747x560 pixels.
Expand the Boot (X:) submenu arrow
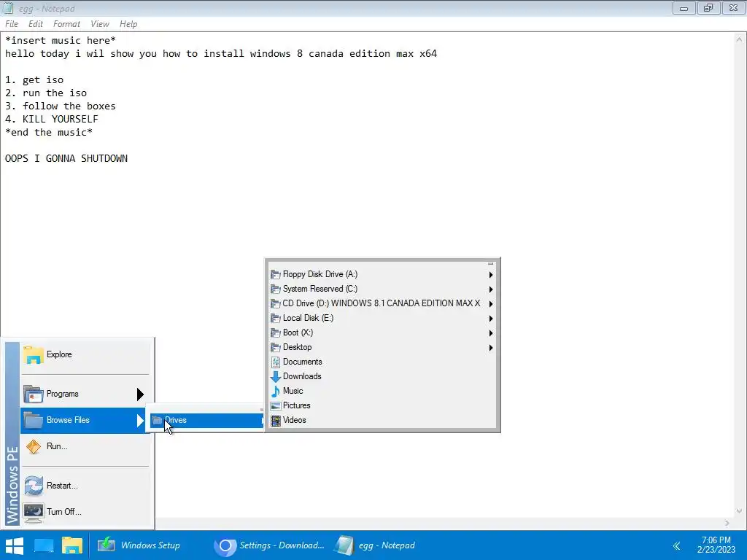pos(491,333)
